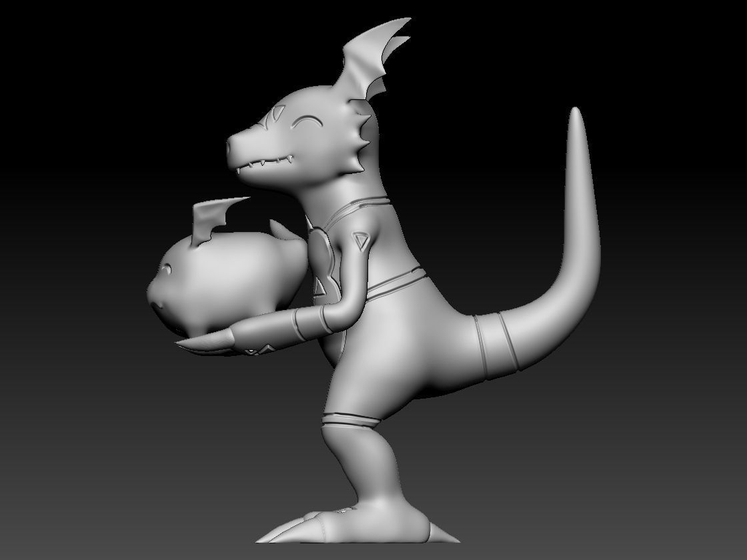Screen dimensions: 747x560
Task: Click the dragon's closed smiling eye
Action: (x=306, y=121)
